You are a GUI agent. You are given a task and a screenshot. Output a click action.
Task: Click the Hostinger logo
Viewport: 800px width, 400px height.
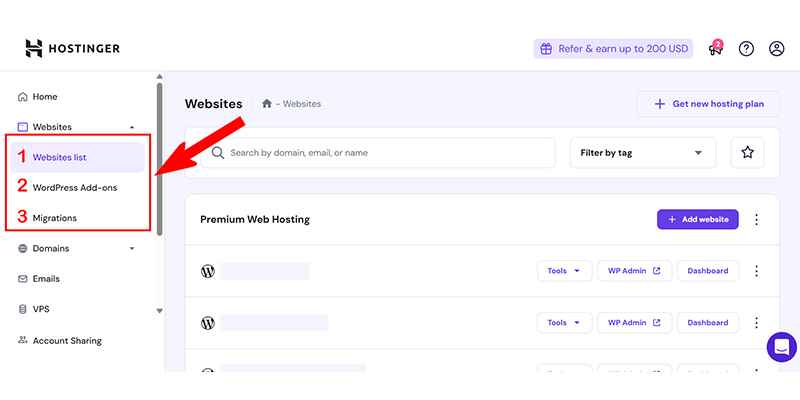click(72, 48)
